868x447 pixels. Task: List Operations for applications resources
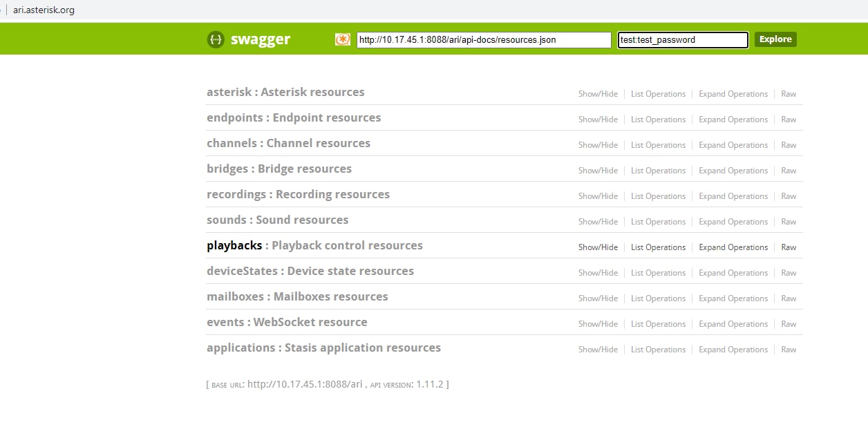(x=658, y=350)
